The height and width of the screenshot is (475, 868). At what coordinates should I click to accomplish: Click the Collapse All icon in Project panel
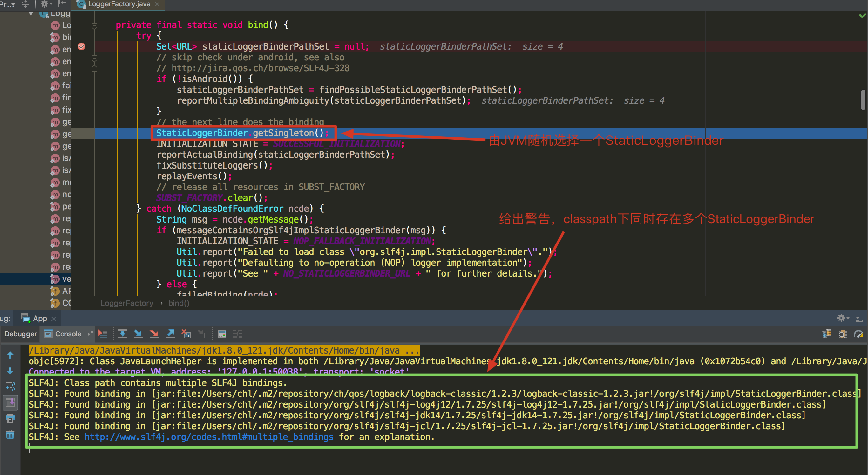pos(26,4)
